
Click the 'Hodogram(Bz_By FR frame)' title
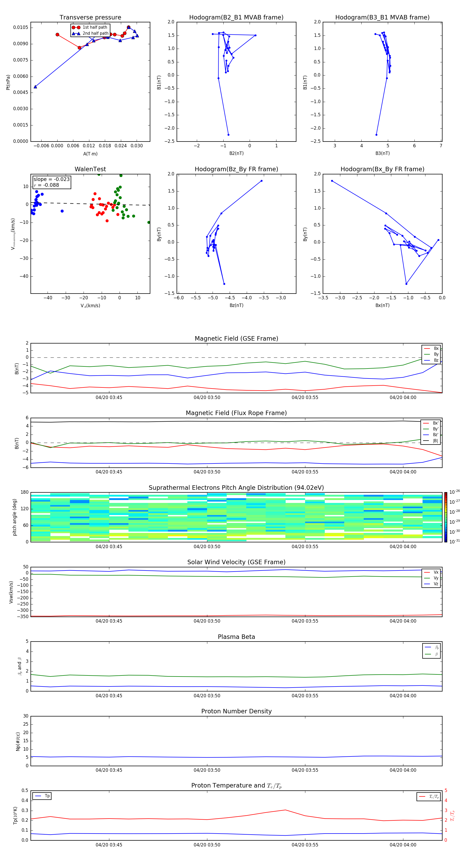click(x=236, y=169)
